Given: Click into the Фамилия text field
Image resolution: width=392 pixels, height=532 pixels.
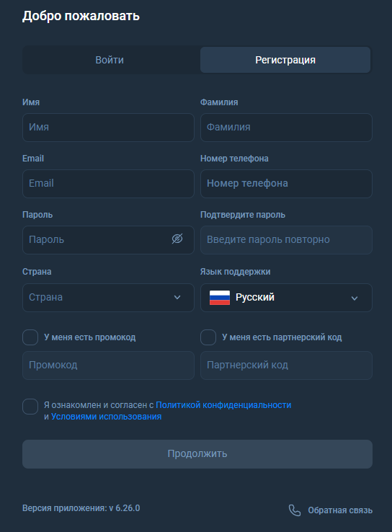Looking at the screenshot, I should (286, 127).
